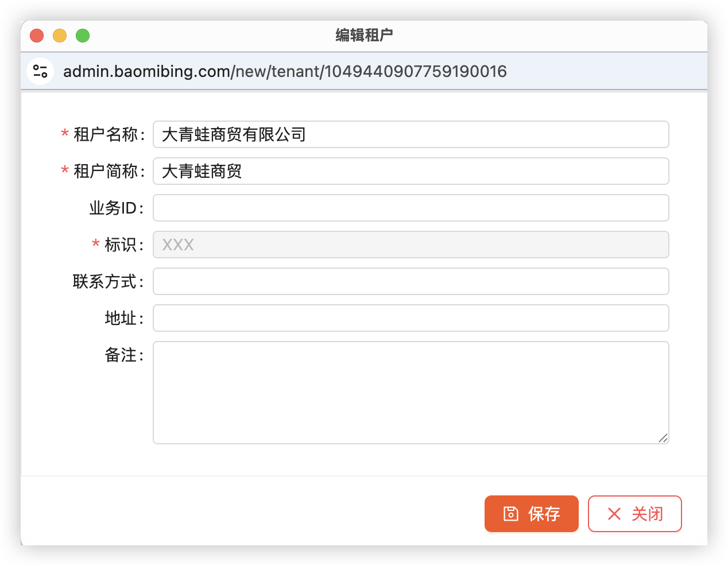Click the 业务ID label
The image size is (728, 566).
coord(116,208)
